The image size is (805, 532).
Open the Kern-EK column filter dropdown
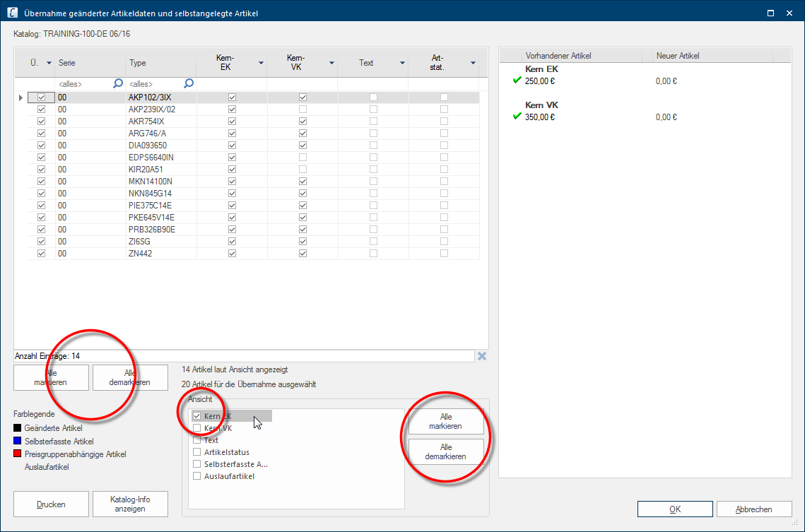tap(261, 64)
